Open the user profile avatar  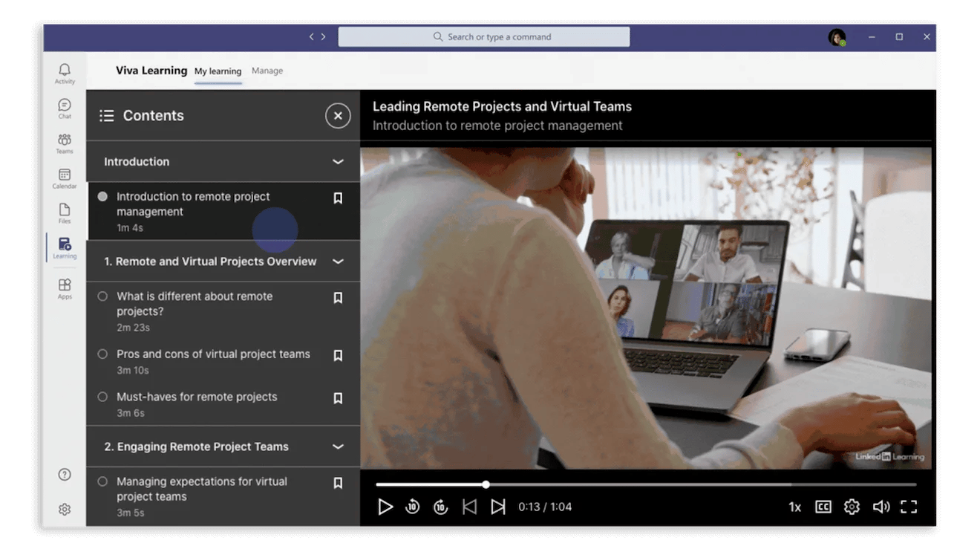837,37
